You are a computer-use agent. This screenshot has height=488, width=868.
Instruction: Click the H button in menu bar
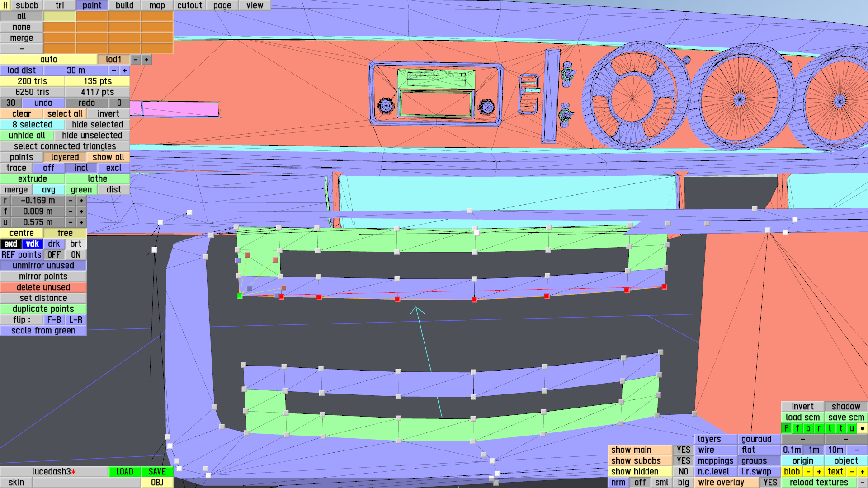[x=5, y=5]
